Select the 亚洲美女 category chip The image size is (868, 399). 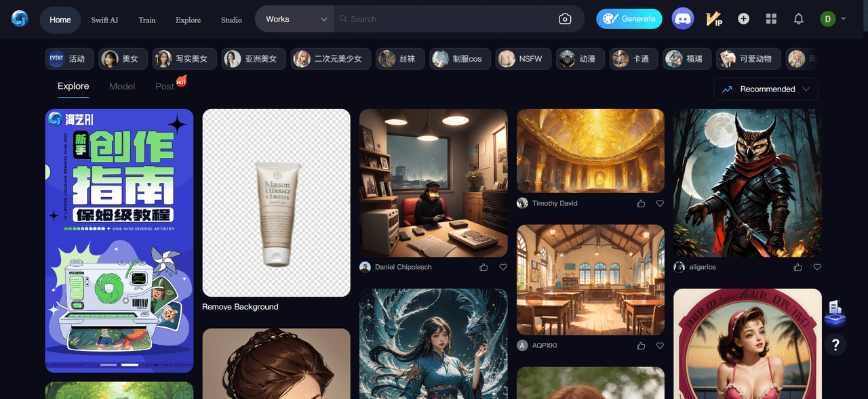(254, 59)
